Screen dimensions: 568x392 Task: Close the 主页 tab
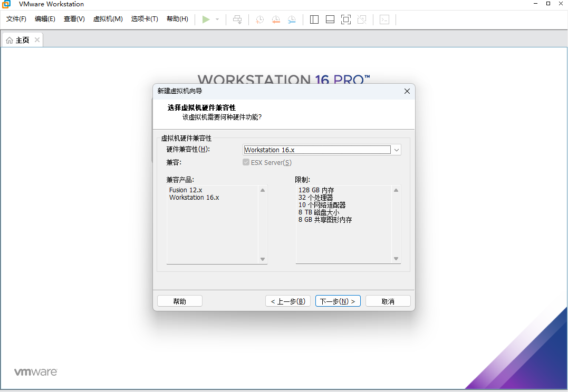point(37,40)
